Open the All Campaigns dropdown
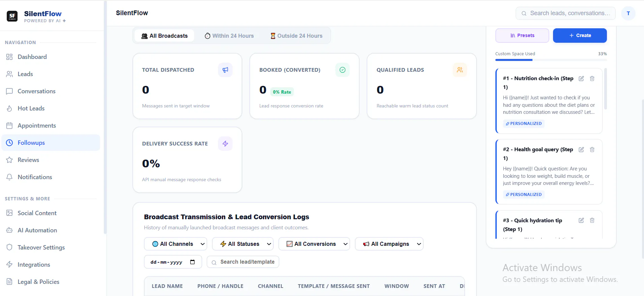 389,244
